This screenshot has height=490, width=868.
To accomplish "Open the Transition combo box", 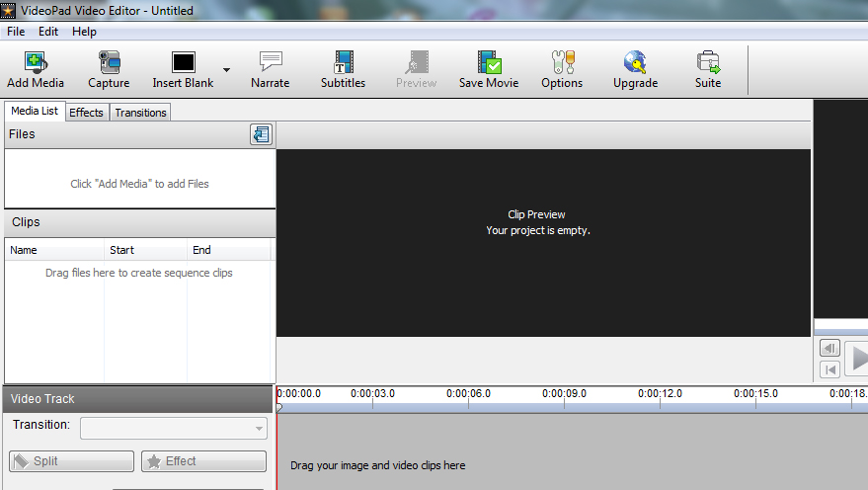I will tap(174, 428).
